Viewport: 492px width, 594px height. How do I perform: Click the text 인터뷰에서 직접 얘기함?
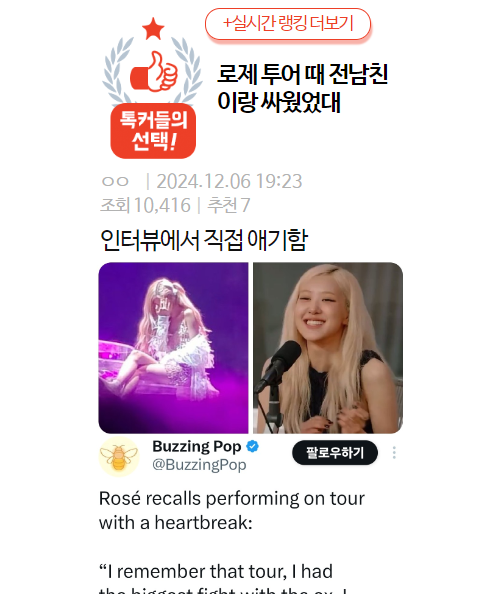tap(204, 240)
